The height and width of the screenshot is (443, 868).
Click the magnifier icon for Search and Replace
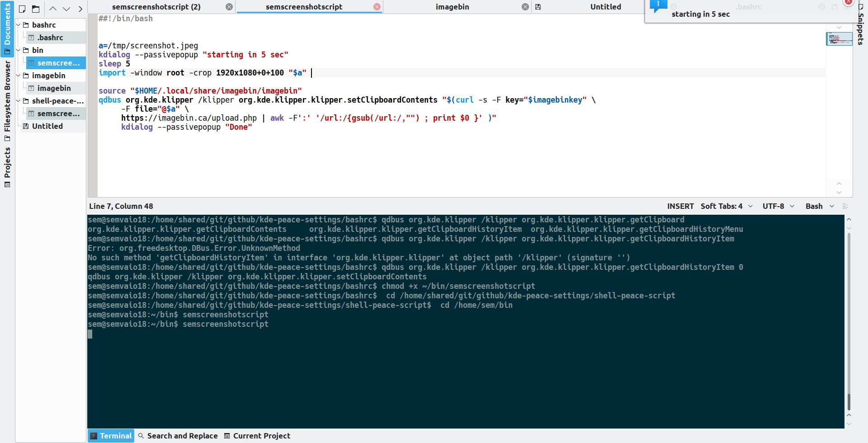141,436
